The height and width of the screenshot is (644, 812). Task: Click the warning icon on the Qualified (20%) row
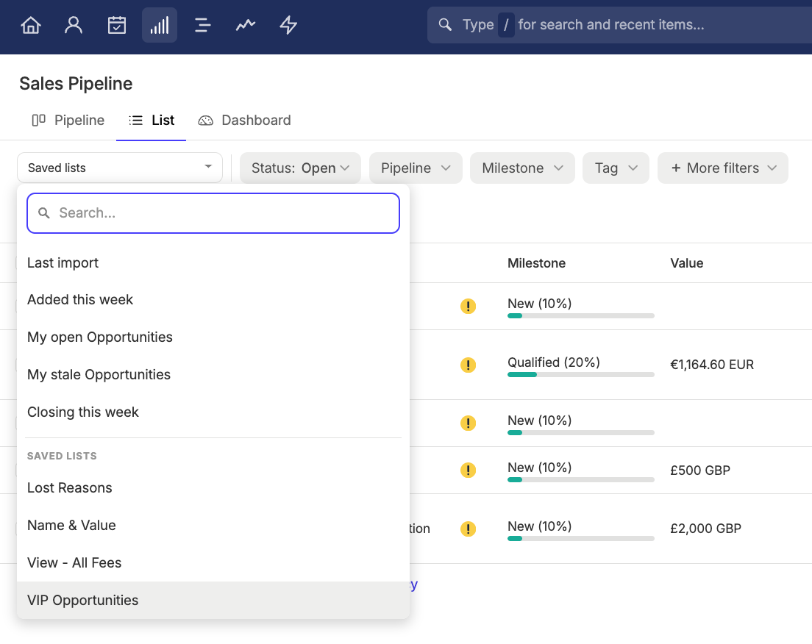point(468,365)
